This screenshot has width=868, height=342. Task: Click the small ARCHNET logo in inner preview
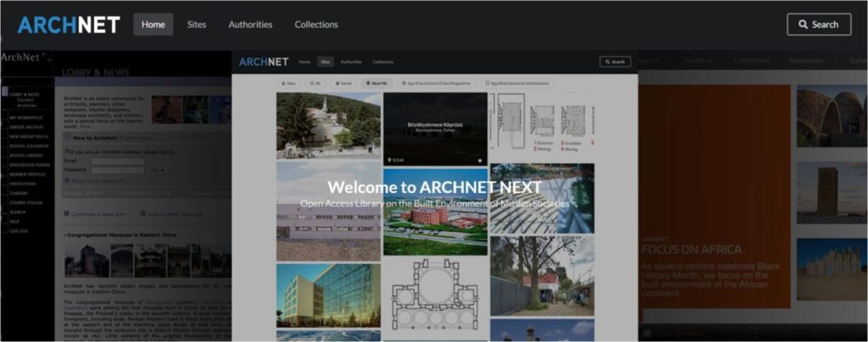click(264, 62)
